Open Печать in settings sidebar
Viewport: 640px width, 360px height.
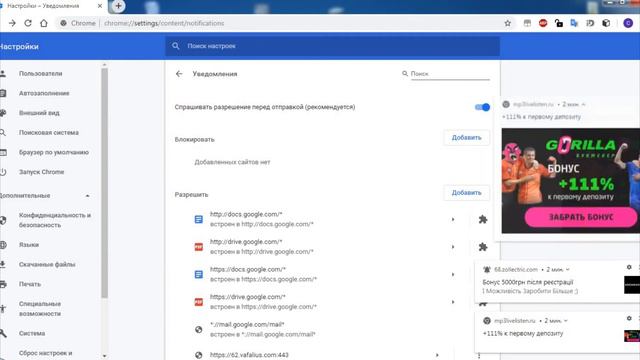[30, 284]
